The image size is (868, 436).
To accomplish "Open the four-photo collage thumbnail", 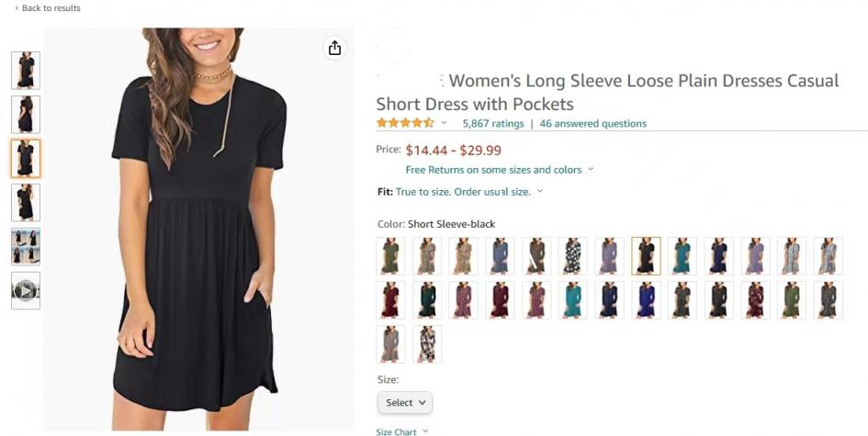I will (x=26, y=247).
